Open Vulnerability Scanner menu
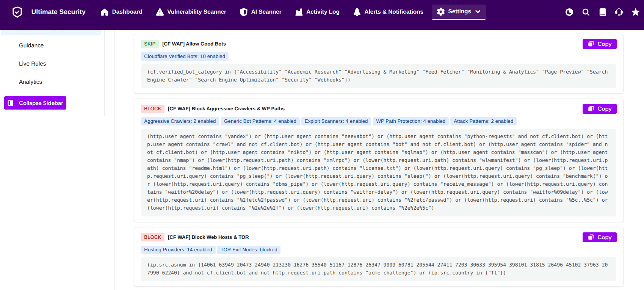644x290 pixels. tap(191, 12)
